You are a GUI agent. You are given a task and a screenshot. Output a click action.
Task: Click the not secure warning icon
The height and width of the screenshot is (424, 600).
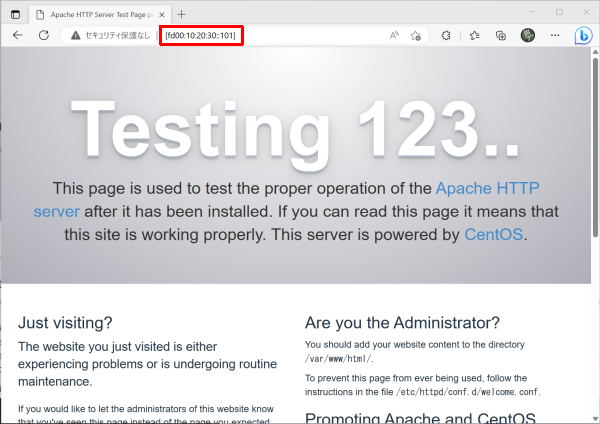75,36
